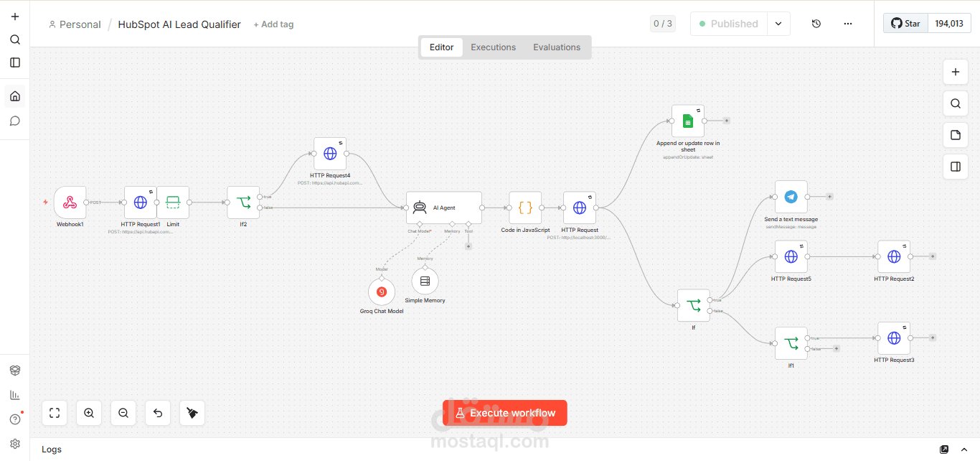Screen dimensions: 980x461
Task: Add a sticky note to the canvas
Action: pyautogui.click(x=955, y=135)
